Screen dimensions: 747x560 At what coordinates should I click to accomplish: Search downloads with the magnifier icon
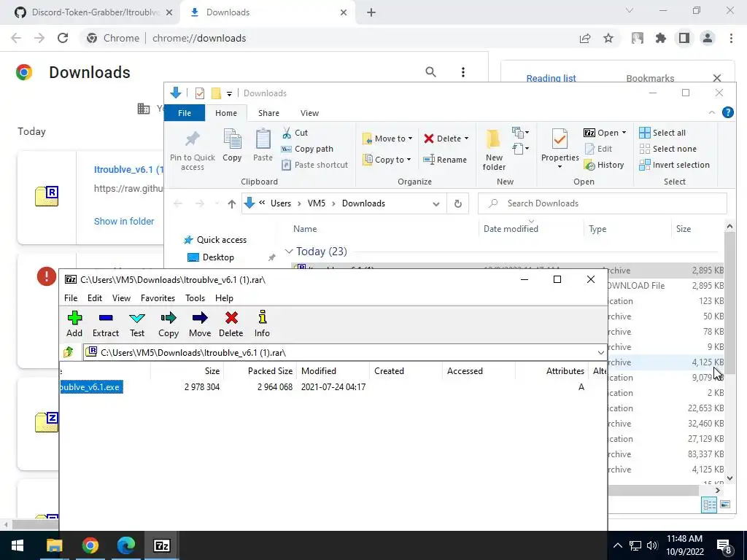(x=430, y=72)
